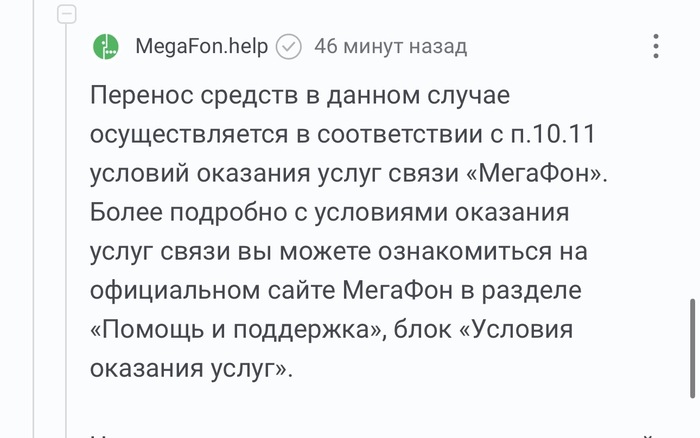
Task: Click the partially visible paragraph at bottom
Action: [370, 433]
